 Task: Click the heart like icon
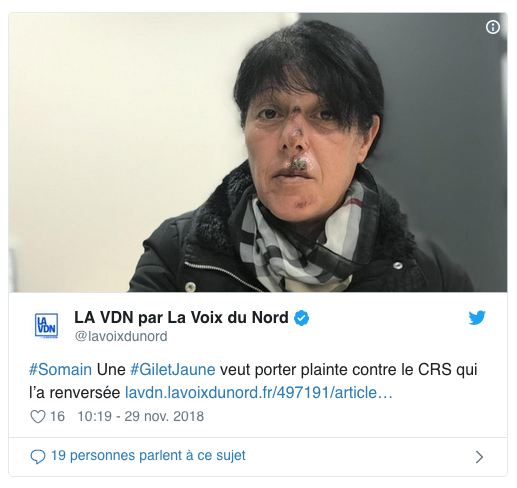coord(38,417)
